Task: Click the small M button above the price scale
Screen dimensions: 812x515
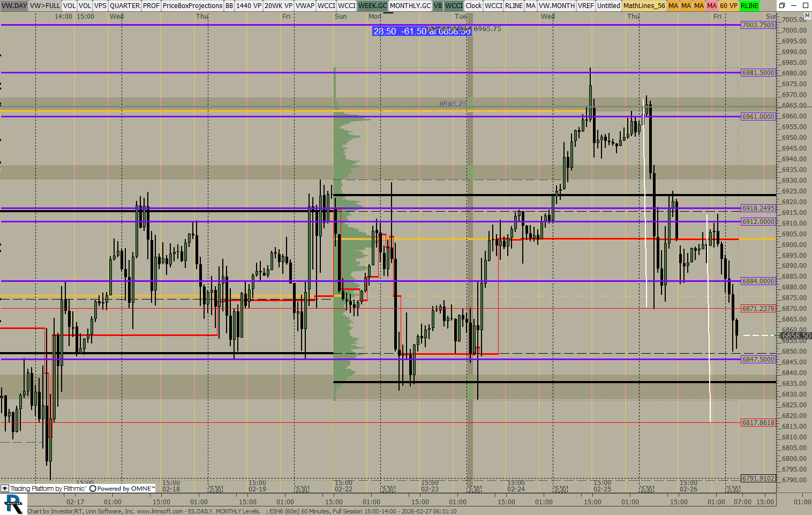Action: click(x=807, y=16)
